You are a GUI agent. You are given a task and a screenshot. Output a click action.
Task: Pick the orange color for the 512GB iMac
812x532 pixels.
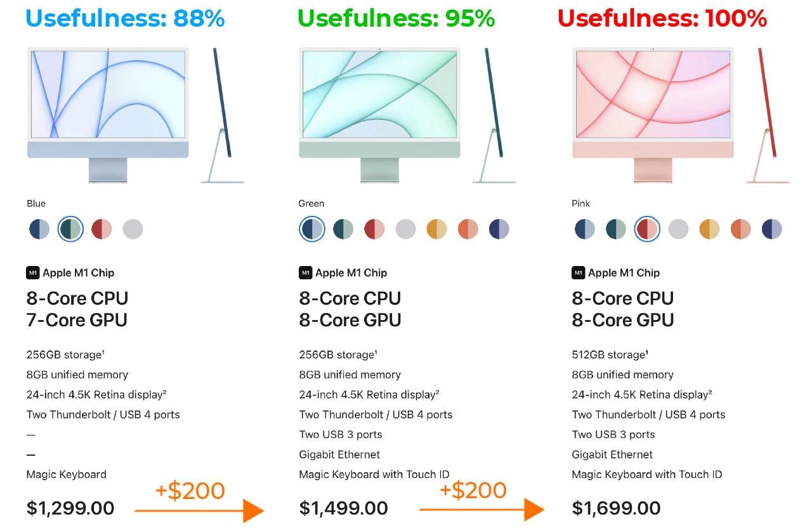click(x=740, y=229)
